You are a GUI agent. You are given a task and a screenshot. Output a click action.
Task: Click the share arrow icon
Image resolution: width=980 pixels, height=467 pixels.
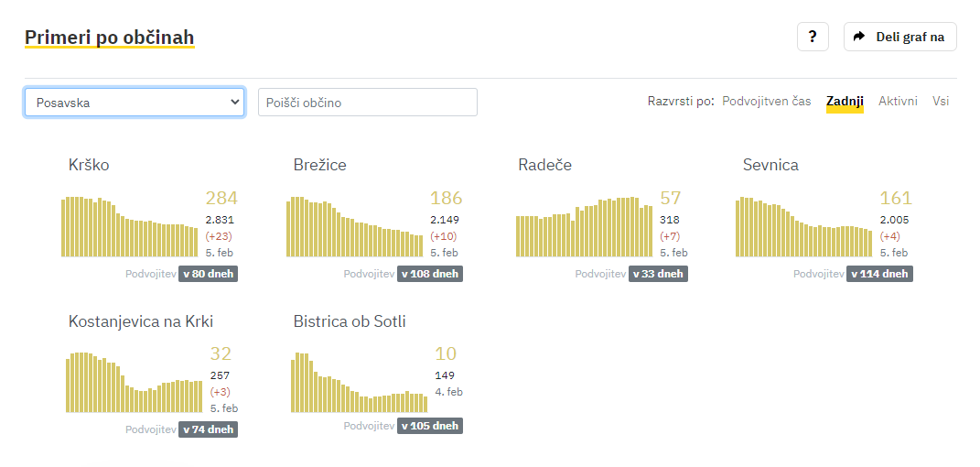click(859, 37)
